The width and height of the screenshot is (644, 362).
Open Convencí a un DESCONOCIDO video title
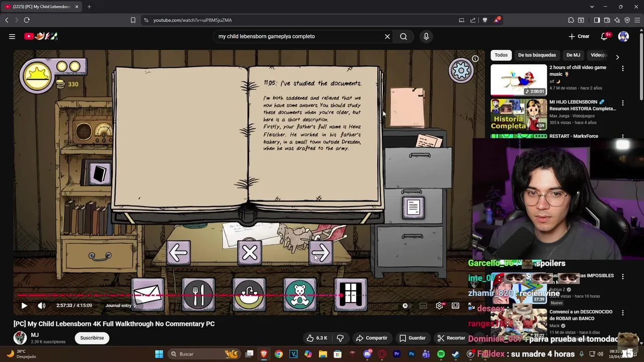(x=581, y=315)
